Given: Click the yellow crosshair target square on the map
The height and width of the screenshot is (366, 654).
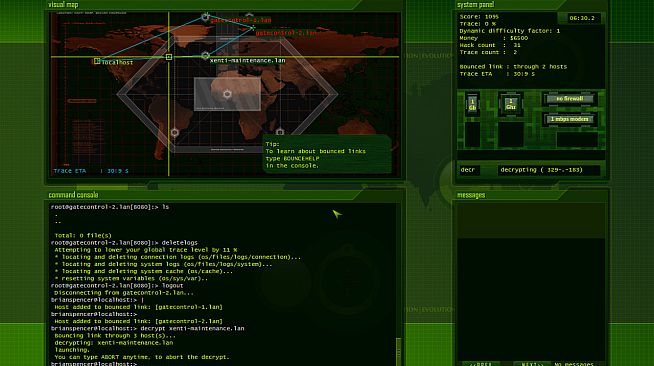Looking at the screenshot, I should pos(169,57).
